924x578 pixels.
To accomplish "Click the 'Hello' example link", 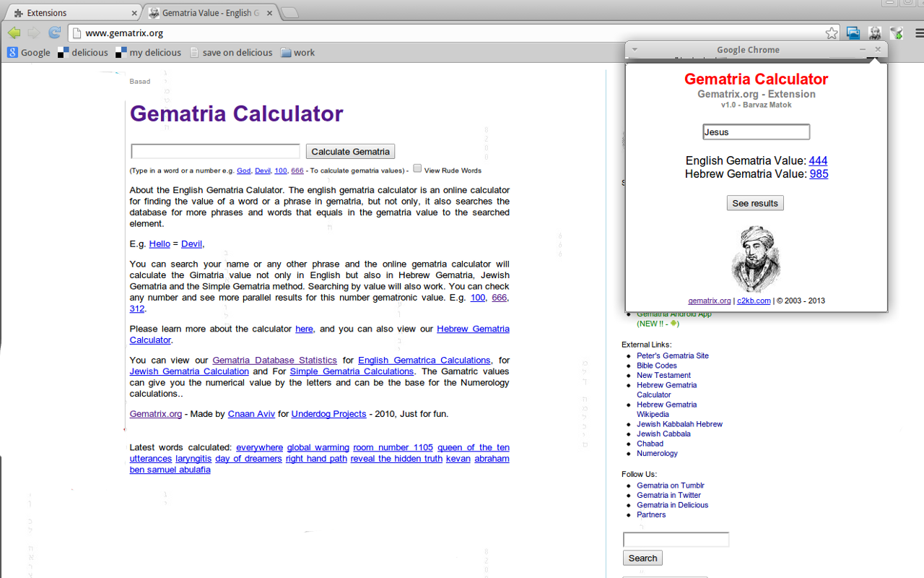I will [x=160, y=243].
